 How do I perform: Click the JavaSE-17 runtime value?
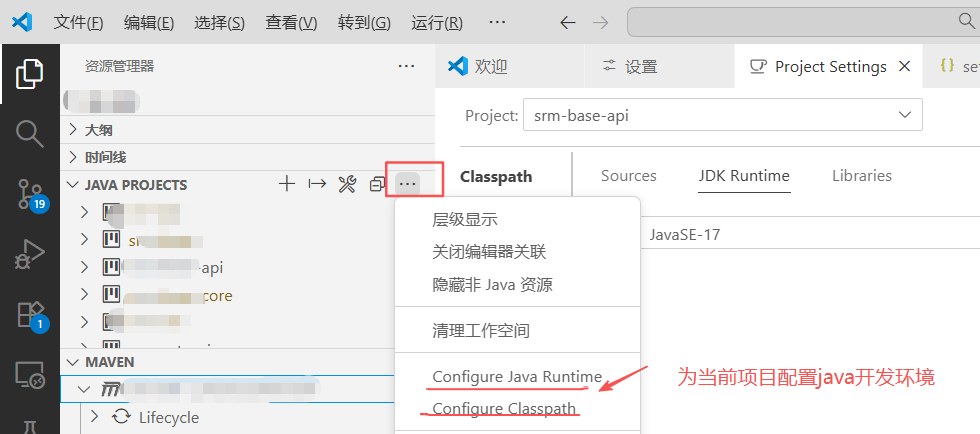click(x=684, y=235)
